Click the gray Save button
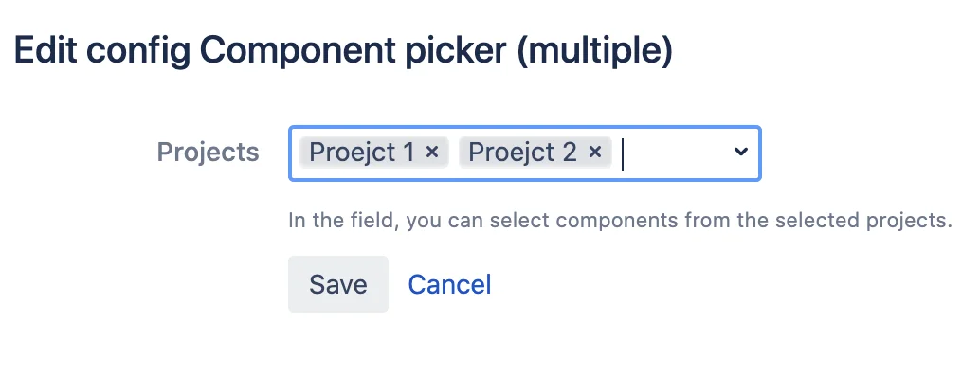The image size is (980, 377). (x=338, y=284)
